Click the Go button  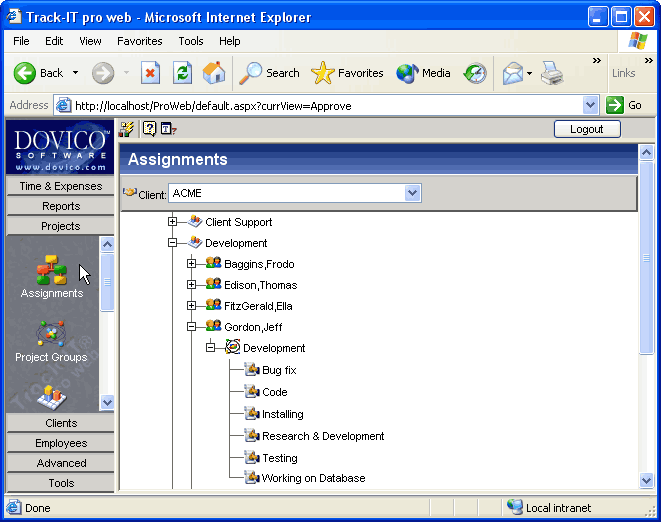(625, 105)
